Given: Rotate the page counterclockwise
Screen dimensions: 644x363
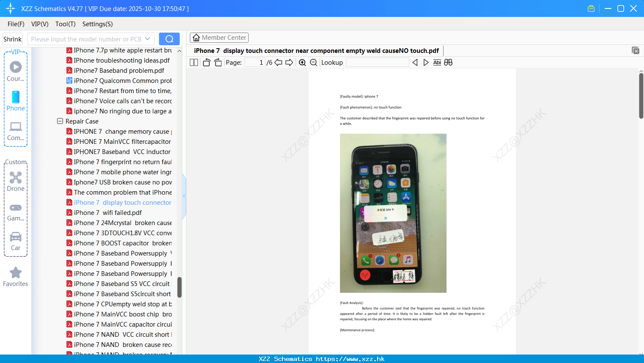Looking at the screenshot, I should point(206,63).
